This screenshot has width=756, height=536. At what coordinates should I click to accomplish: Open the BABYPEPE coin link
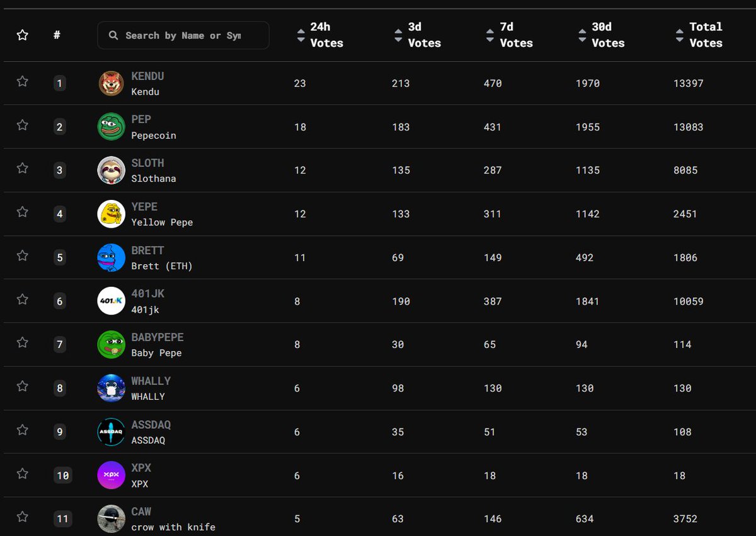point(157,337)
